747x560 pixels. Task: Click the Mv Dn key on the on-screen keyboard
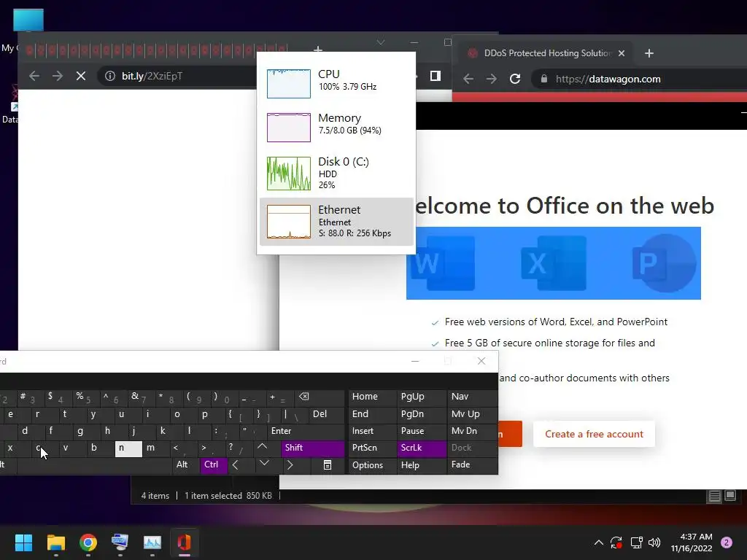click(x=472, y=431)
